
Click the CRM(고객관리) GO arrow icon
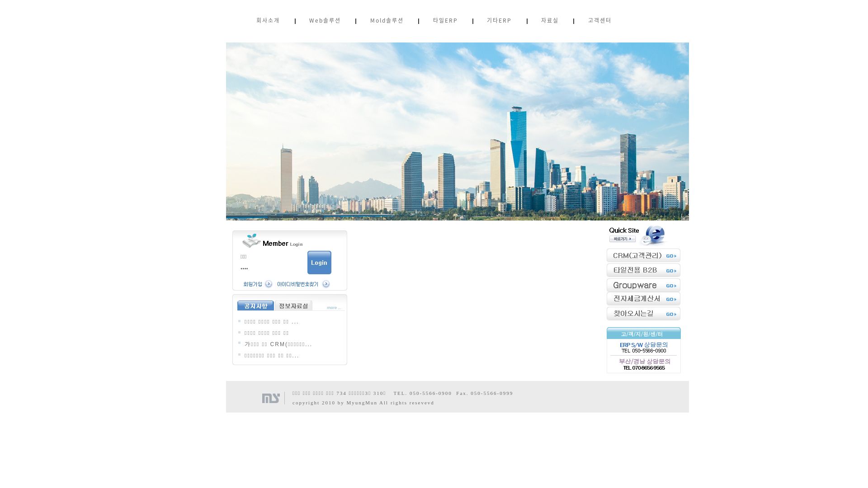click(670, 255)
